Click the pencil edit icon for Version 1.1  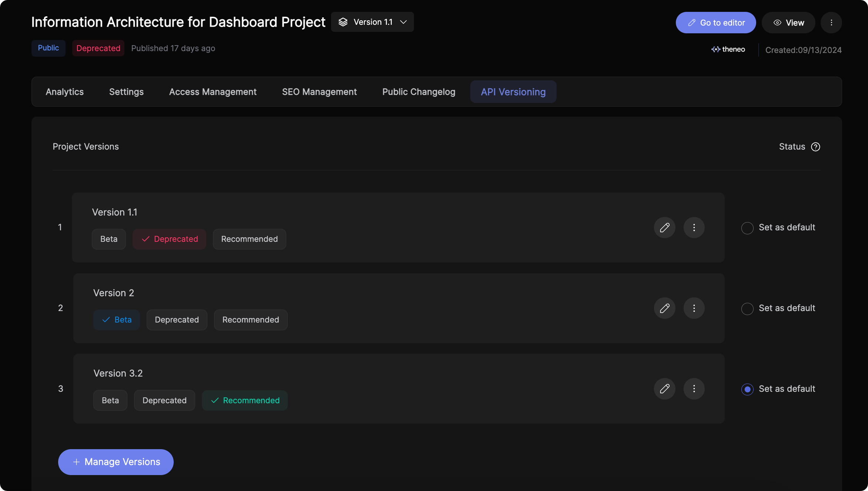(664, 227)
